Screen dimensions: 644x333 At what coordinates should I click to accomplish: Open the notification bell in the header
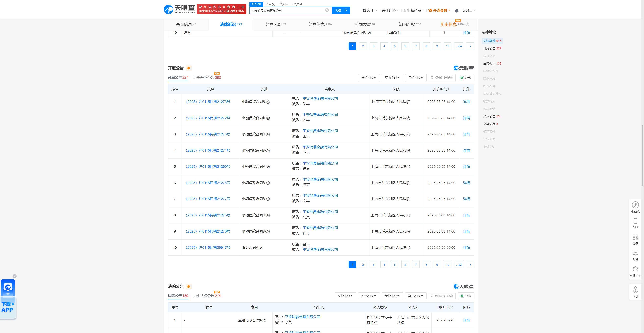[x=457, y=11]
